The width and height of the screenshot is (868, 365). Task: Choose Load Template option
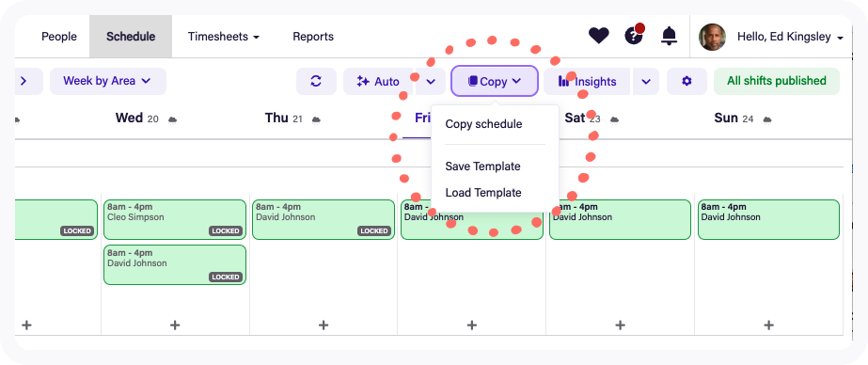[x=483, y=193]
